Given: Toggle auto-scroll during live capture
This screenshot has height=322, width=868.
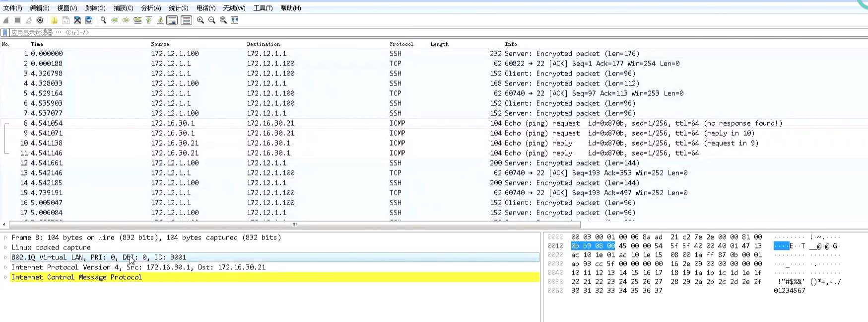Looking at the screenshot, I should (x=172, y=20).
